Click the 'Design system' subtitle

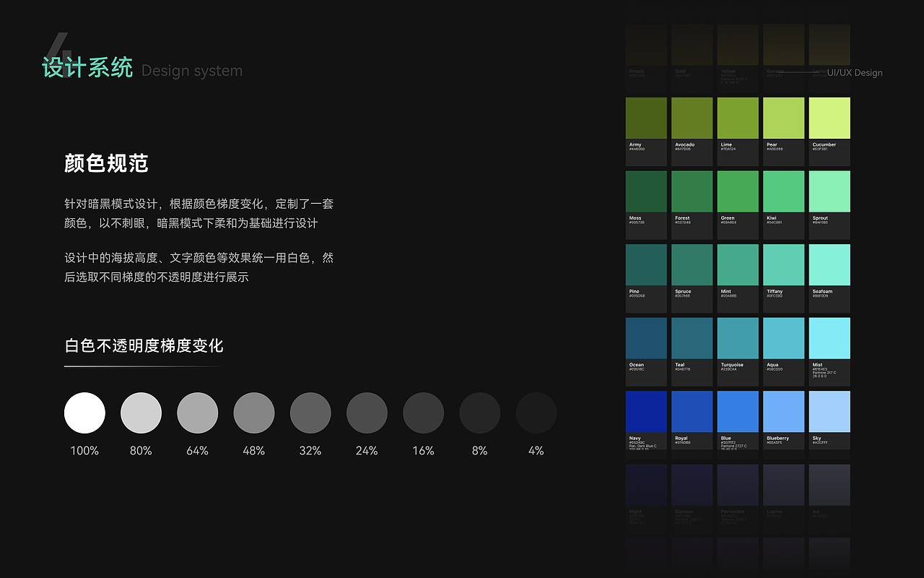click(x=192, y=71)
